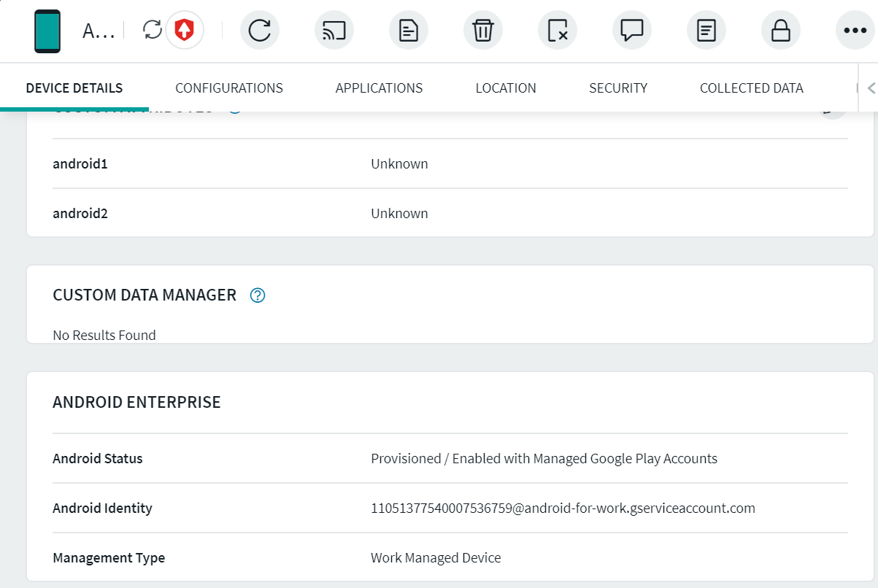Start remote screen cast session
Image resolution: width=878 pixels, height=588 pixels.
coord(334,31)
